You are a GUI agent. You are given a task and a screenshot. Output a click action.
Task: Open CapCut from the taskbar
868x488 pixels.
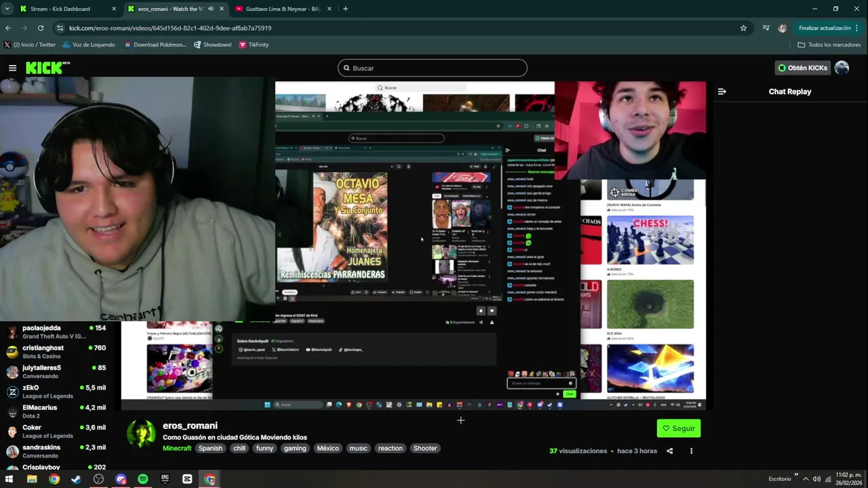click(x=187, y=479)
